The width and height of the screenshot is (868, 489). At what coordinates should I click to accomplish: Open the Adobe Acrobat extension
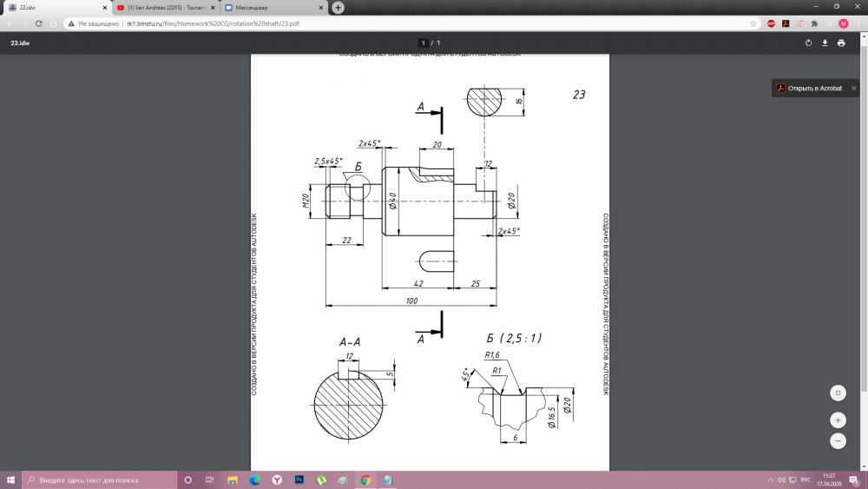pyautogui.click(x=786, y=23)
